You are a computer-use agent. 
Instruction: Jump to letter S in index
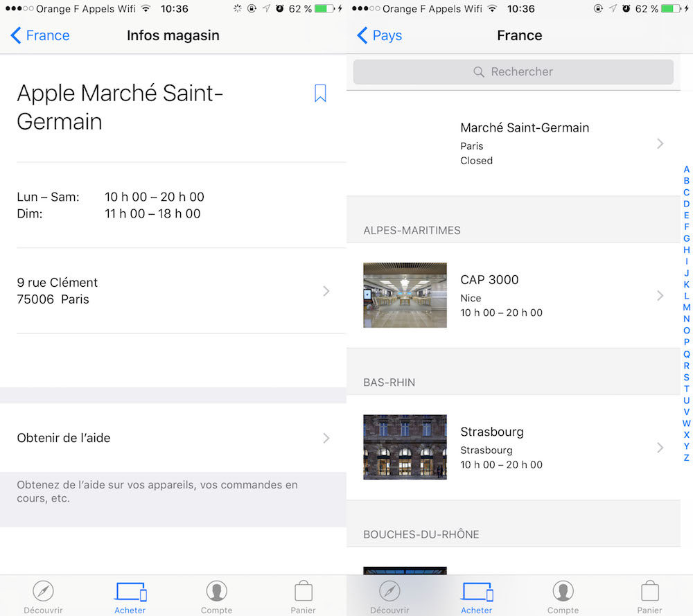[x=686, y=377]
